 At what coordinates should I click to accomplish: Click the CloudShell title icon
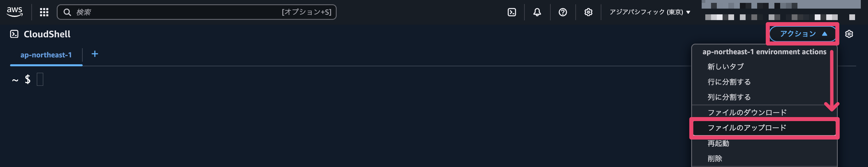click(14, 34)
